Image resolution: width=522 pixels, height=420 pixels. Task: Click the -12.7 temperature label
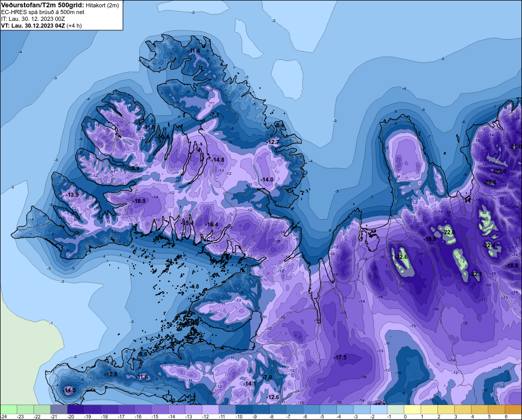tap(273, 142)
